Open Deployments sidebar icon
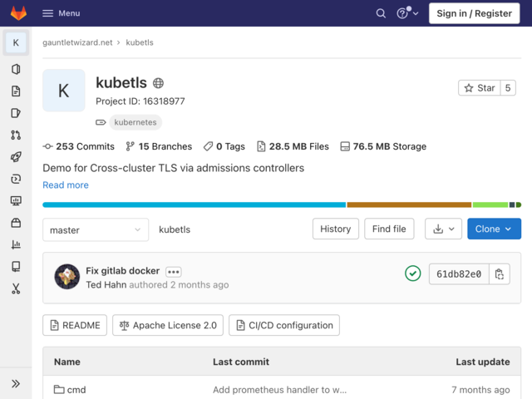Screen dimensions: 532x399 (16, 179)
